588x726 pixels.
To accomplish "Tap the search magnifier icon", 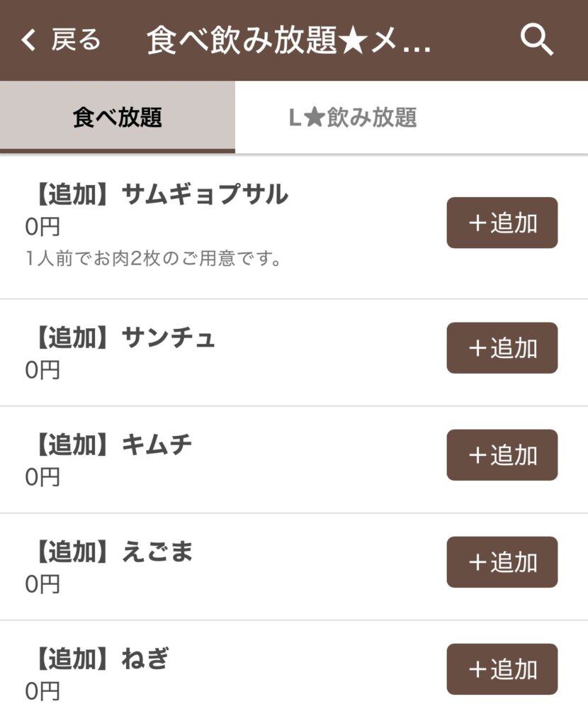I will coord(536,40).
